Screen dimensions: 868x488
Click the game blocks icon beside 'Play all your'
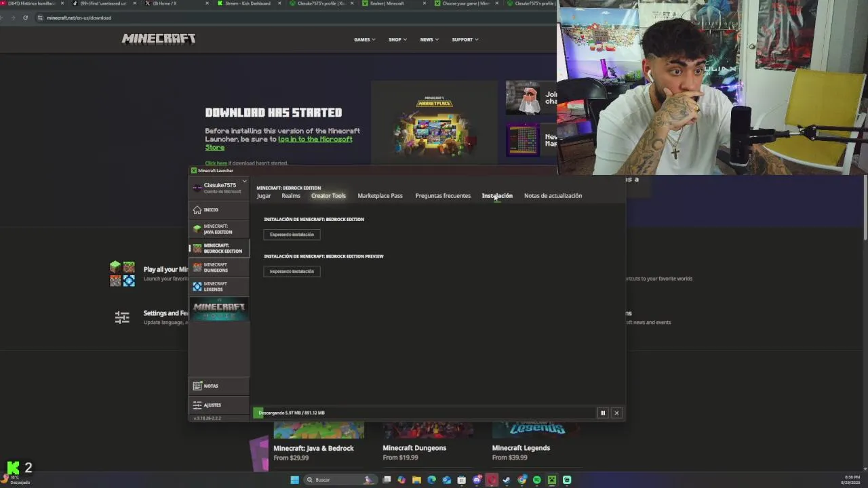[122, 274]
